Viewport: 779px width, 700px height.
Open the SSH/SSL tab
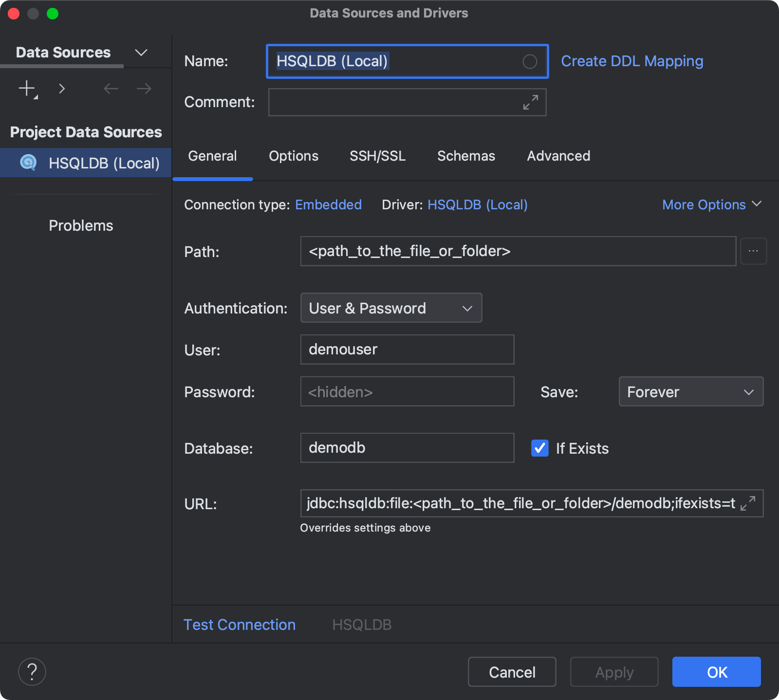click(x=377, y=156)
